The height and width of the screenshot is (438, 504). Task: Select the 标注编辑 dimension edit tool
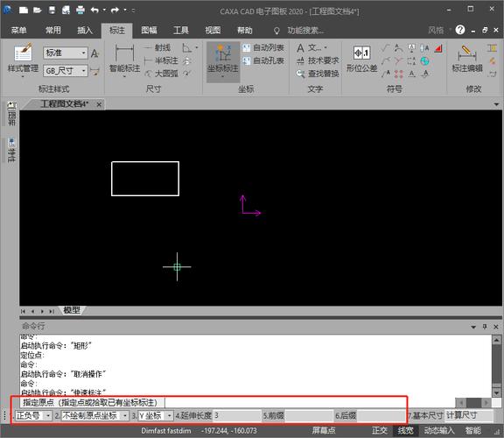467,53
